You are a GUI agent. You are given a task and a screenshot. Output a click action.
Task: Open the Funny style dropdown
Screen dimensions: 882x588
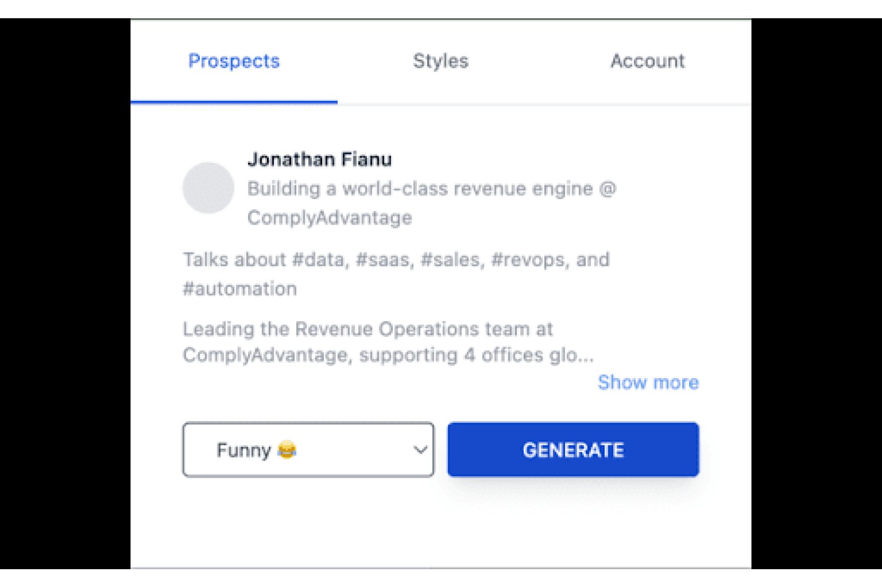(x=308, y=450)
